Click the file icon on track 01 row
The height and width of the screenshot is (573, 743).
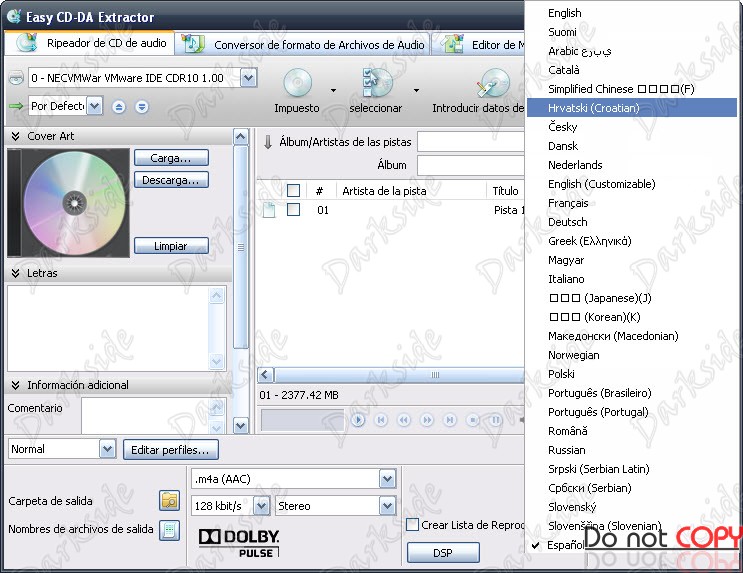pyautogui.click(x=269, y=210)
